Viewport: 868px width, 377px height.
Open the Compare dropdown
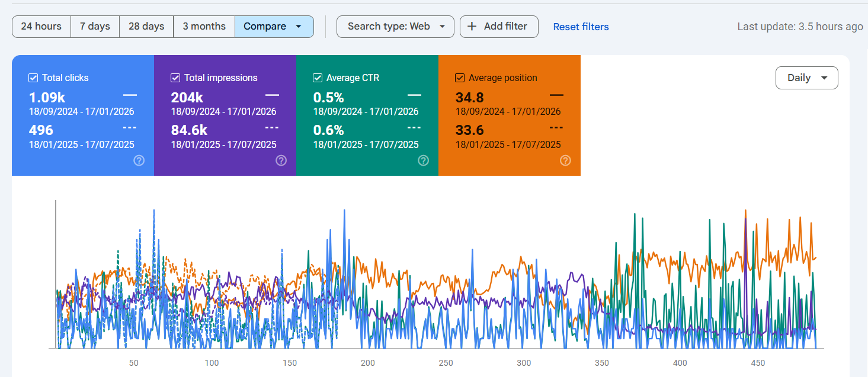pos(274,26)
